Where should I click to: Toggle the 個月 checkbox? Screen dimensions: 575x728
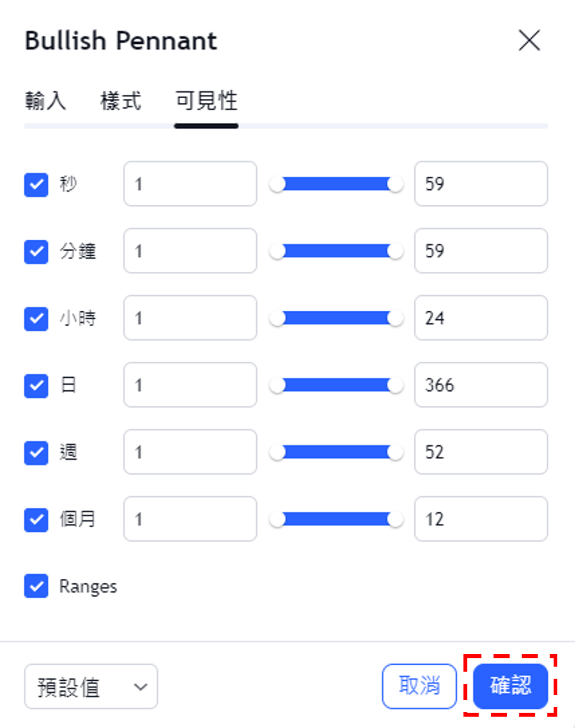click(36, 520)
